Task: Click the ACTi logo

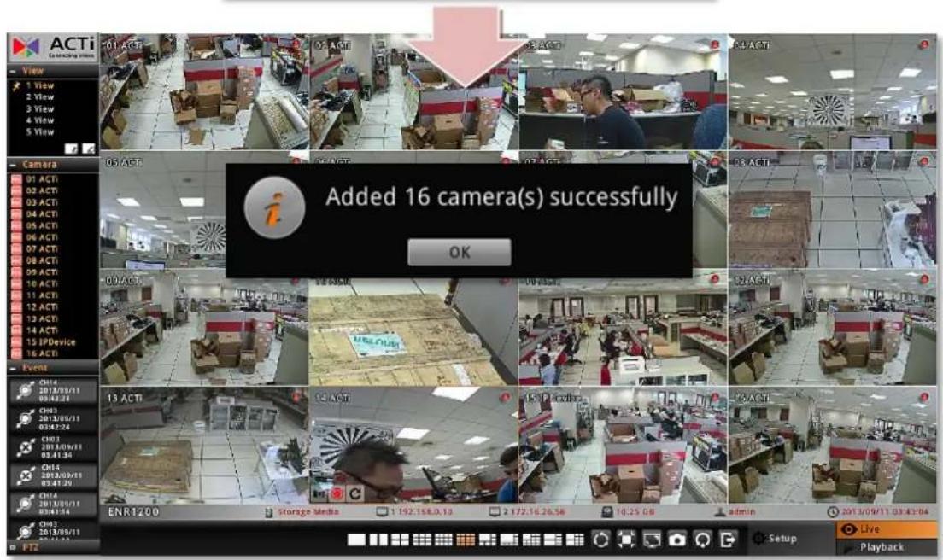Action: (x=54, y=48)
